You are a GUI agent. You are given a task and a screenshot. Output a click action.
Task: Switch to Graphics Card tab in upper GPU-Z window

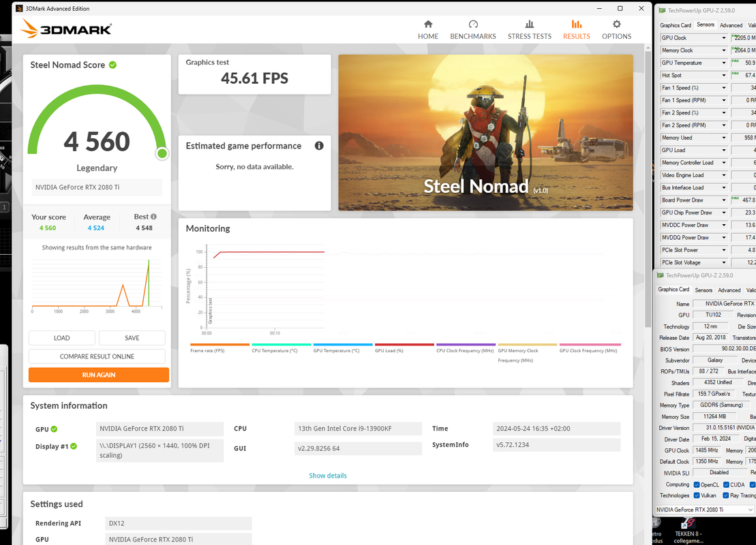click(x=676, y=25)
